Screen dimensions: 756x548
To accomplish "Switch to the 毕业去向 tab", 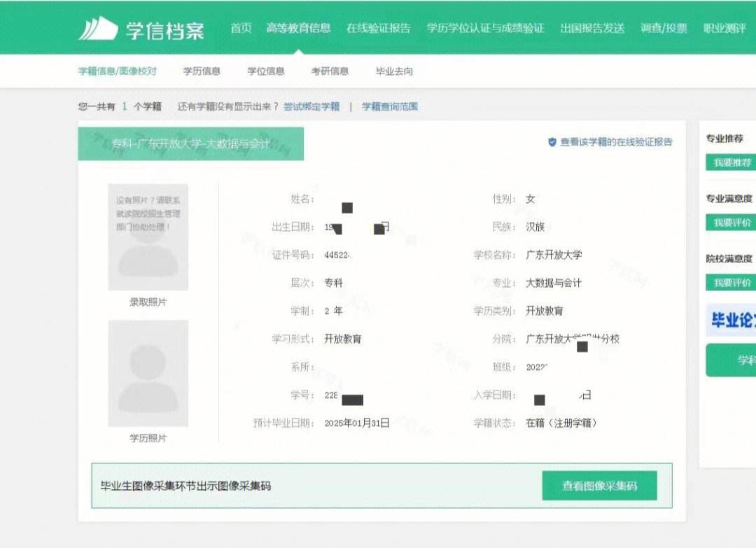I will point(394,71).
